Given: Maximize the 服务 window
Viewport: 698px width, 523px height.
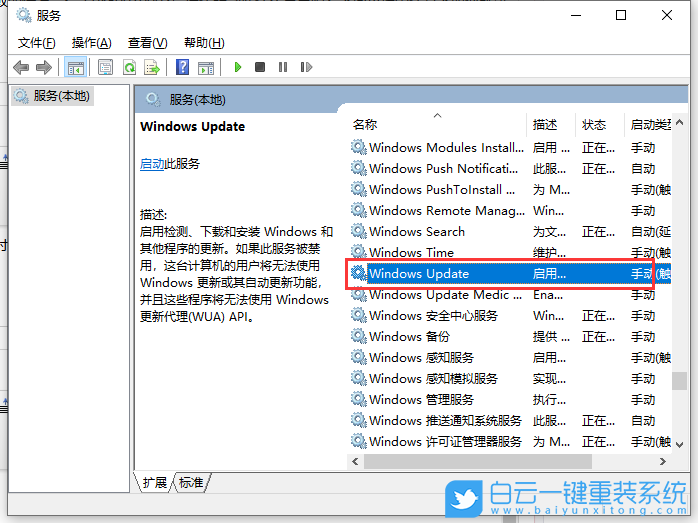Looking at the screenshot, I should tap(621, 16).
